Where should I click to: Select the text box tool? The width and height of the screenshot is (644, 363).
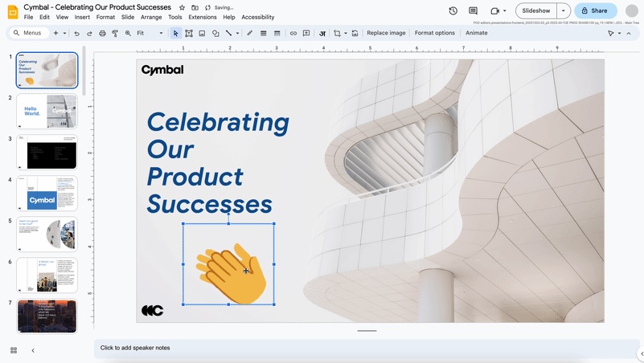click(x=189, y=33)
